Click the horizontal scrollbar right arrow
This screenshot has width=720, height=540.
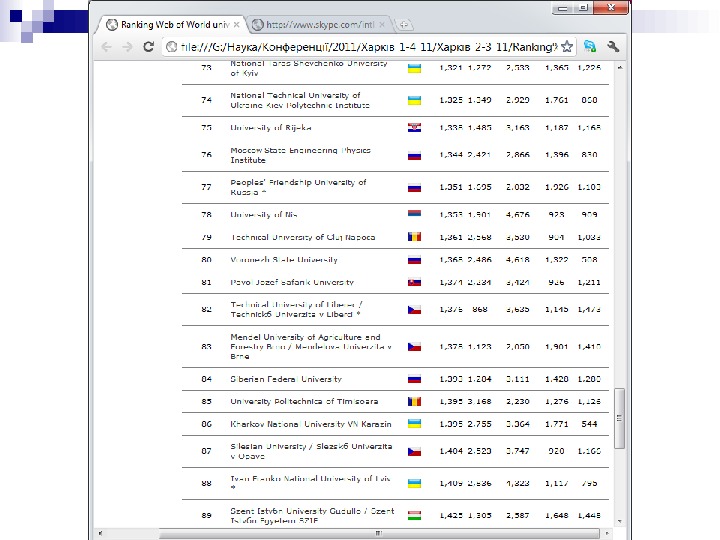608,533
